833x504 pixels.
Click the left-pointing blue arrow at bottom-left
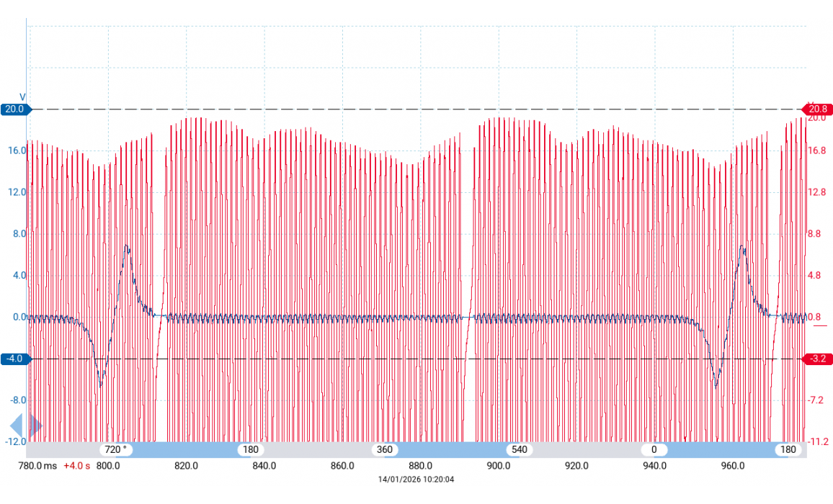point(16,426)
